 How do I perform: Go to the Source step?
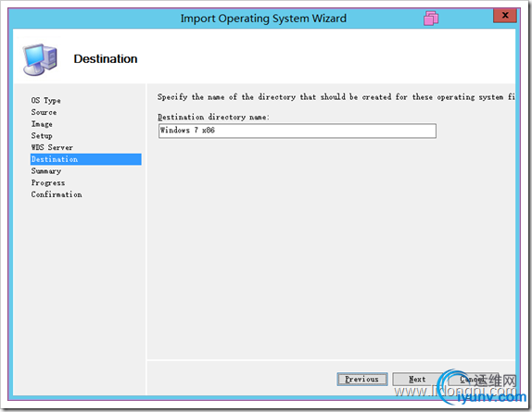[44, 112]
